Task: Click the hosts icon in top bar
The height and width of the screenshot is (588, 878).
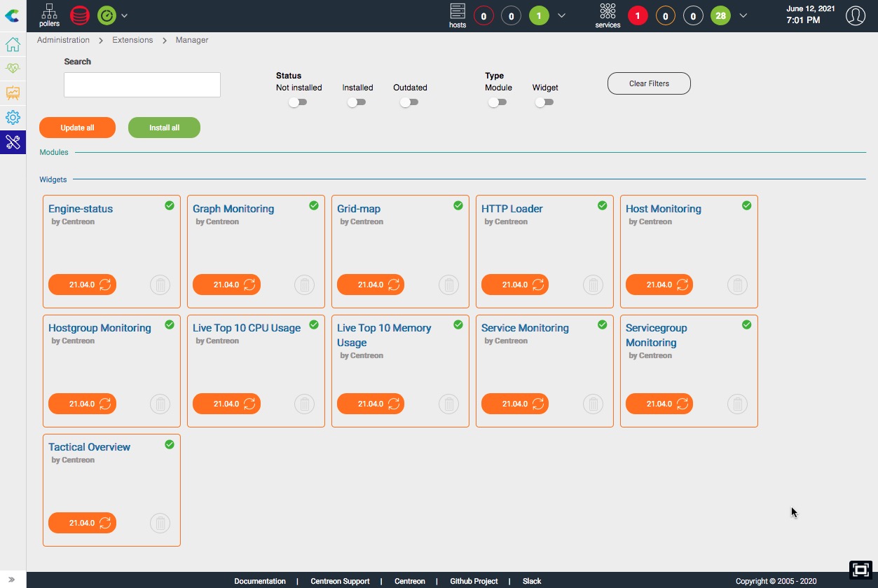Action: click(458, 15)
